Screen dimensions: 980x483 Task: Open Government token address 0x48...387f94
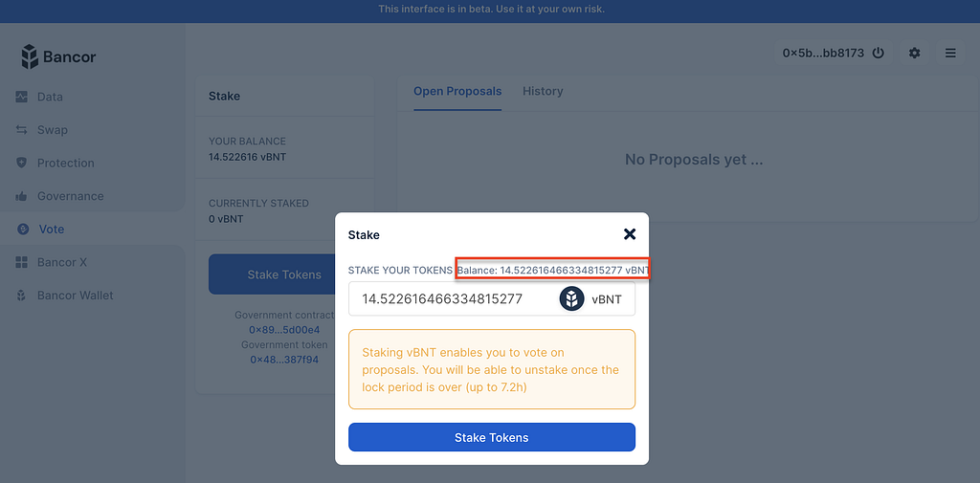[x=284, y=360]
